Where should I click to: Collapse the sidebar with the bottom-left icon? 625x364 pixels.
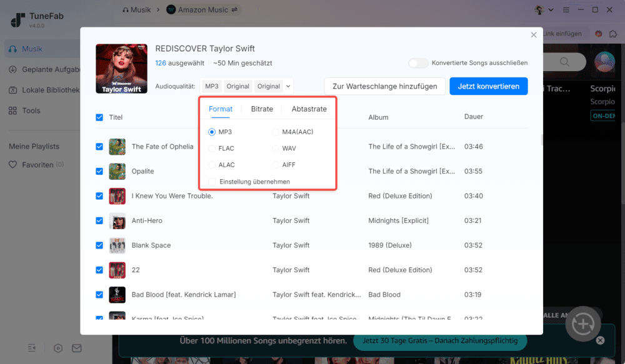pos(31,348)
